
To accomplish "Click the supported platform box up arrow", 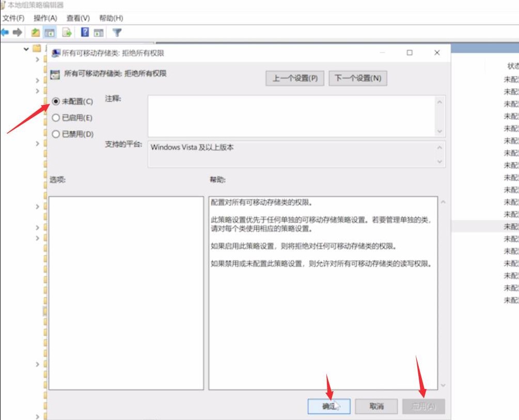I will (439, 147).
